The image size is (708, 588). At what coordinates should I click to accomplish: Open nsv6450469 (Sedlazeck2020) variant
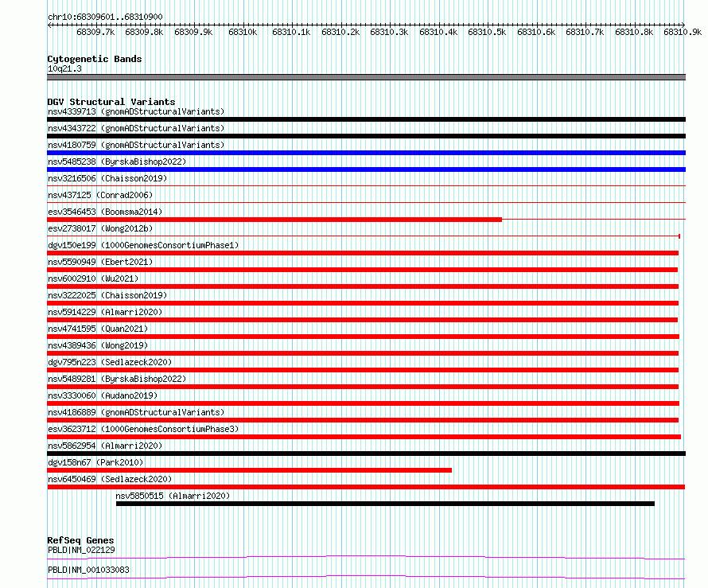pos(110,479)
